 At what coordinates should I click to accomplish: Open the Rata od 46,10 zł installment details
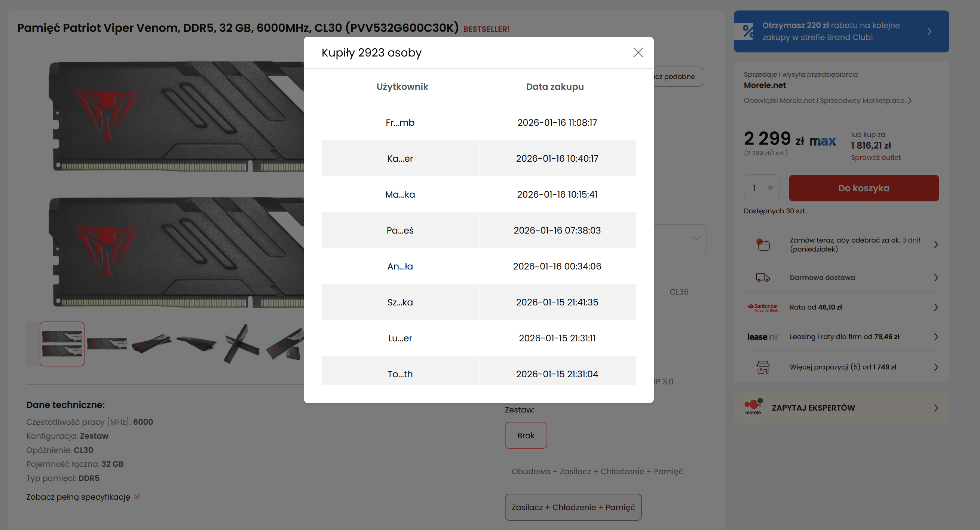click(x=816, y=307)
